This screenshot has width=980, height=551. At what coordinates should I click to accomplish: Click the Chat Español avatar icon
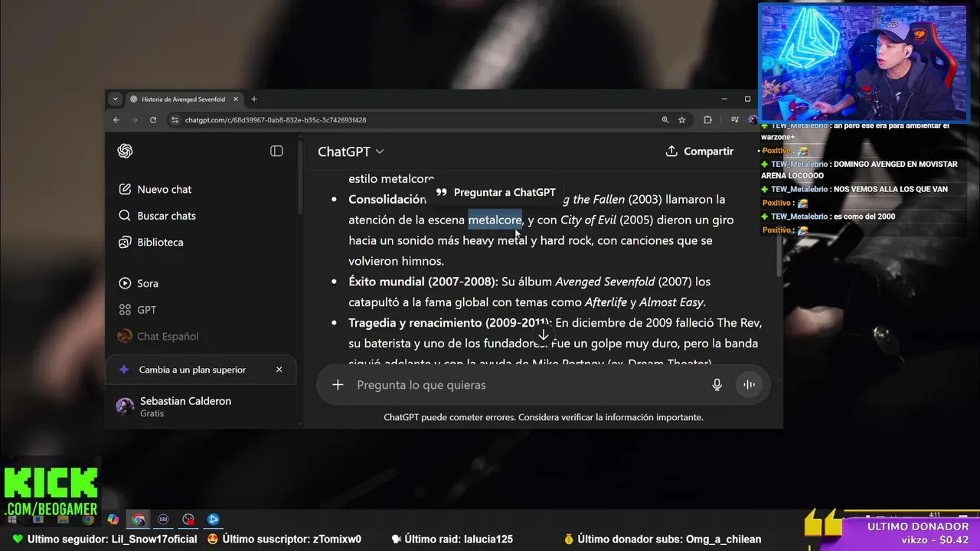click(125, 336)
